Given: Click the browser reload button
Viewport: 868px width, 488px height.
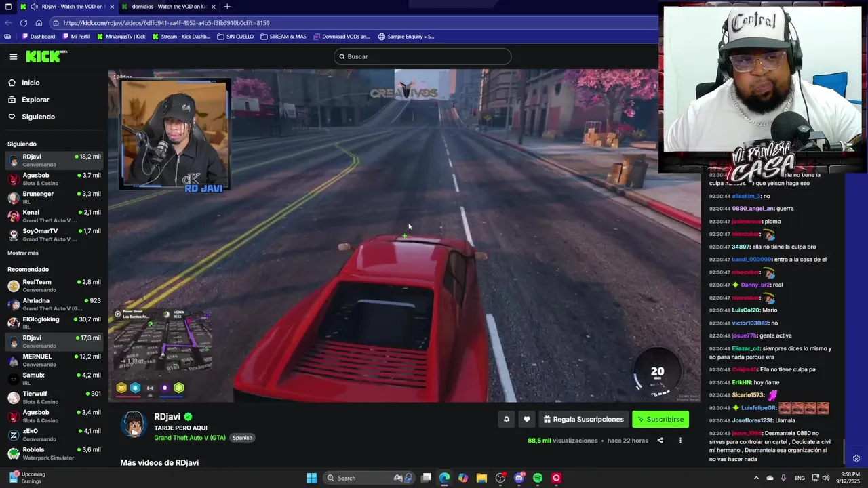Looking at the screenshot, I should pos(24,22).
